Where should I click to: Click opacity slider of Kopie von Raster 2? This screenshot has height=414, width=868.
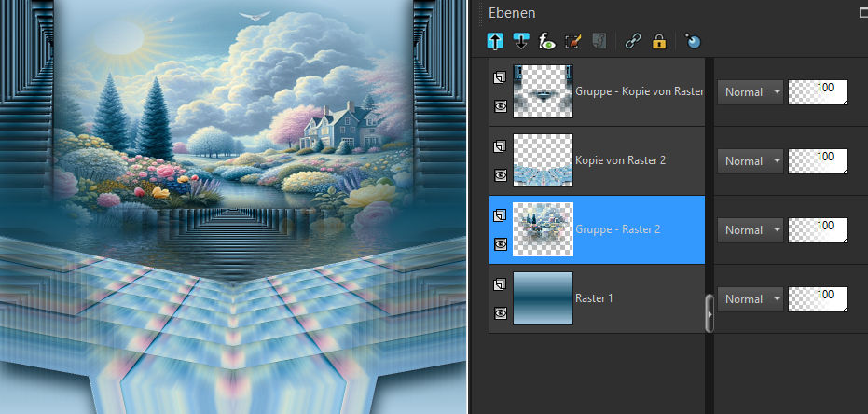click(819, 161)
